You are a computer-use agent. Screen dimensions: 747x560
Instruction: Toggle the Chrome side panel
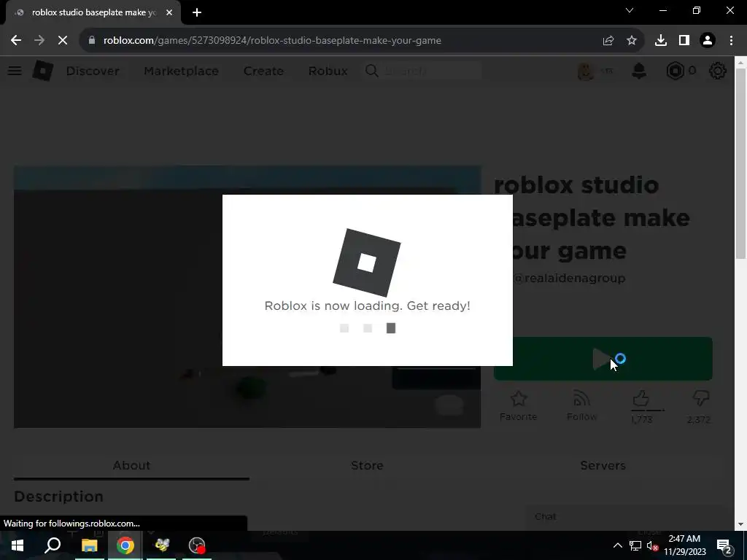pyautogui.click(x=684, y=41)
